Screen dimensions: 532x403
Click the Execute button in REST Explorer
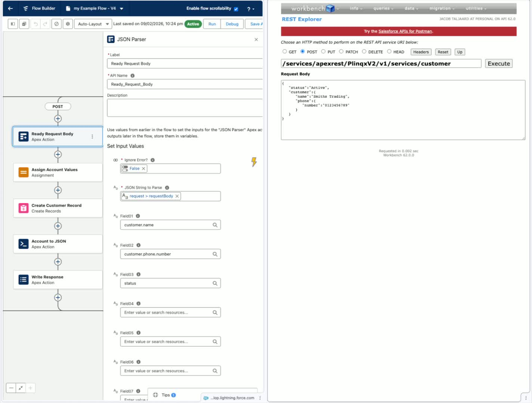point(499,63)
